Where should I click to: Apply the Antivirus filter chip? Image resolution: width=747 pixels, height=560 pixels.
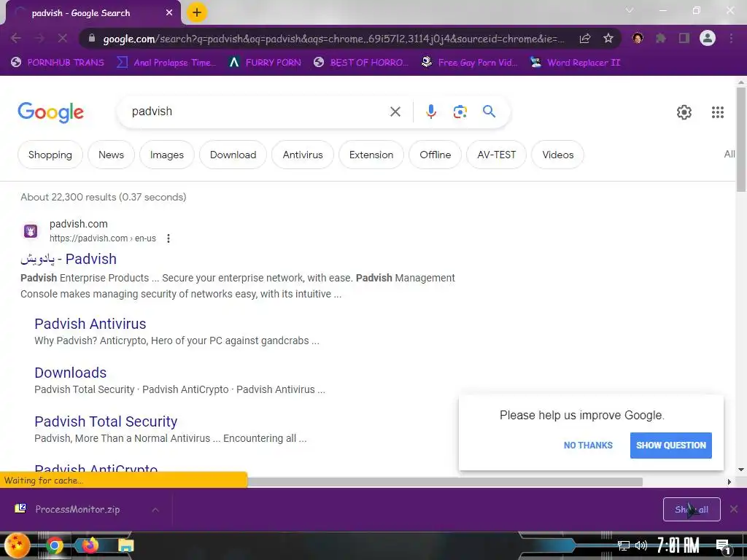coord(303,155)
